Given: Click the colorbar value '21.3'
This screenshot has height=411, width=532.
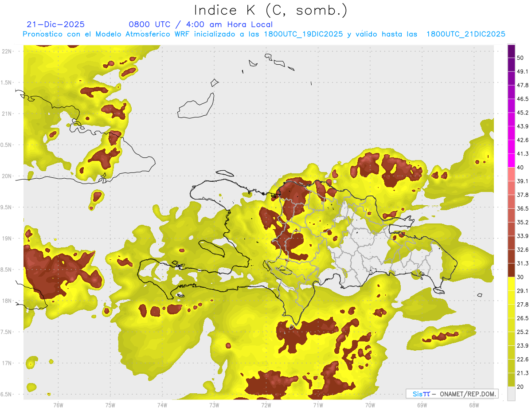Looking at the screenshot, I should click(x=522, y=373).
